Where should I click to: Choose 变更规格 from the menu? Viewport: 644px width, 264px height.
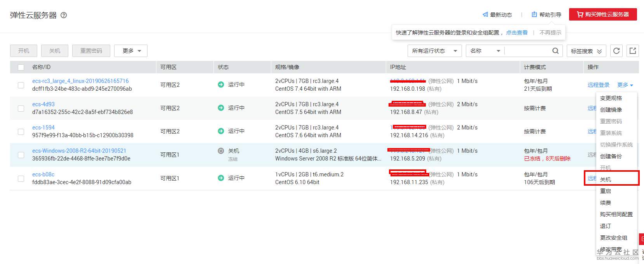[x=611, y=98]
